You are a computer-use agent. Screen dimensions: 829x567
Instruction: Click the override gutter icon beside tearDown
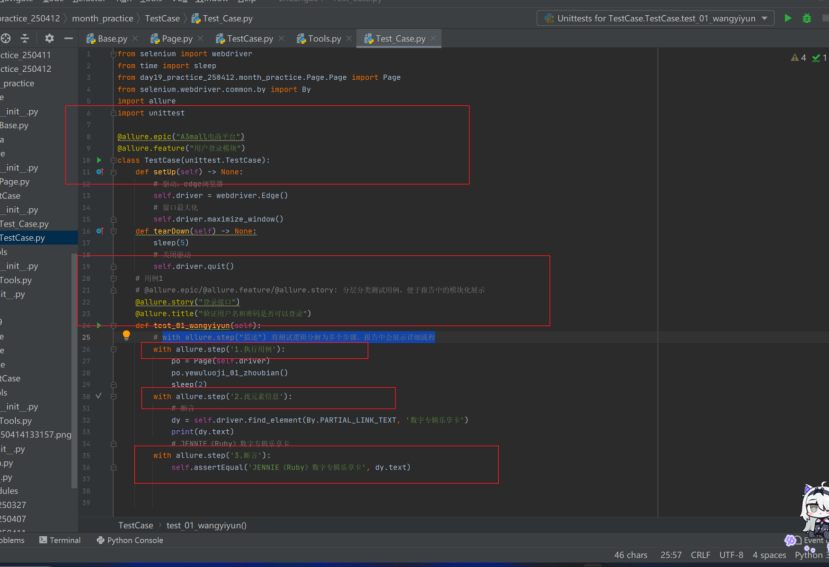click(x=99, y=231)
